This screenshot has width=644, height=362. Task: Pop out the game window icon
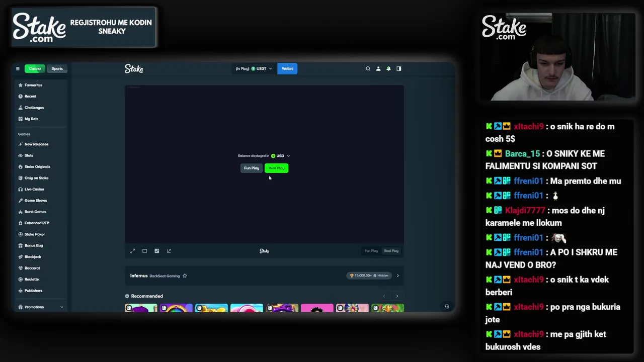click(169, 251)
